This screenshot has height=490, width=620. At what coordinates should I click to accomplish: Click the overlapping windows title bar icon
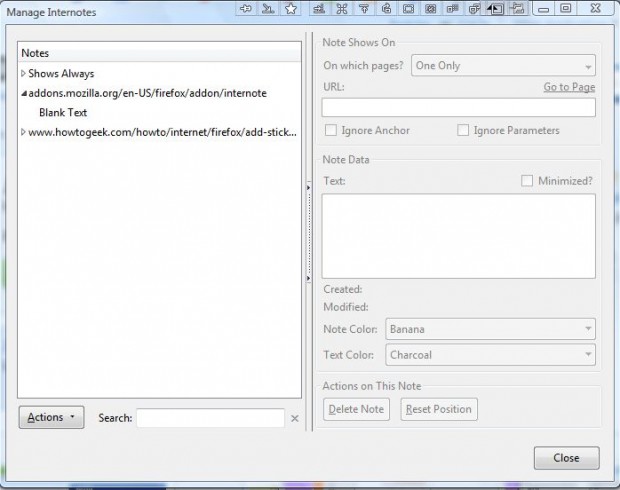click(x=474, y=8)
